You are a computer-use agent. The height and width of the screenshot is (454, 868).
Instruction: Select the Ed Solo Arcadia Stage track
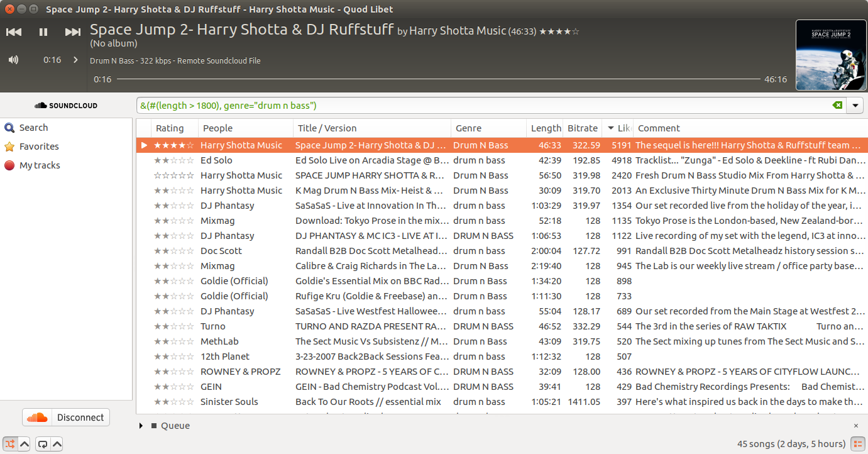[x=371, y=160]
